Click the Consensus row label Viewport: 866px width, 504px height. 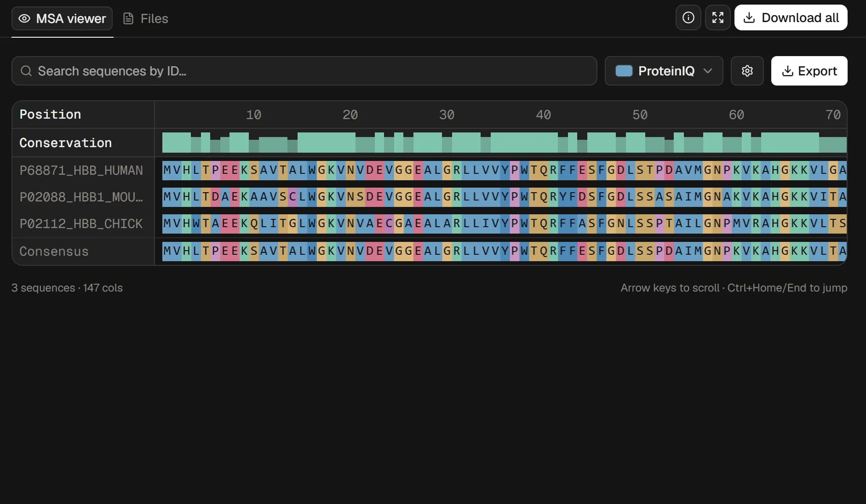coord(54,252)
